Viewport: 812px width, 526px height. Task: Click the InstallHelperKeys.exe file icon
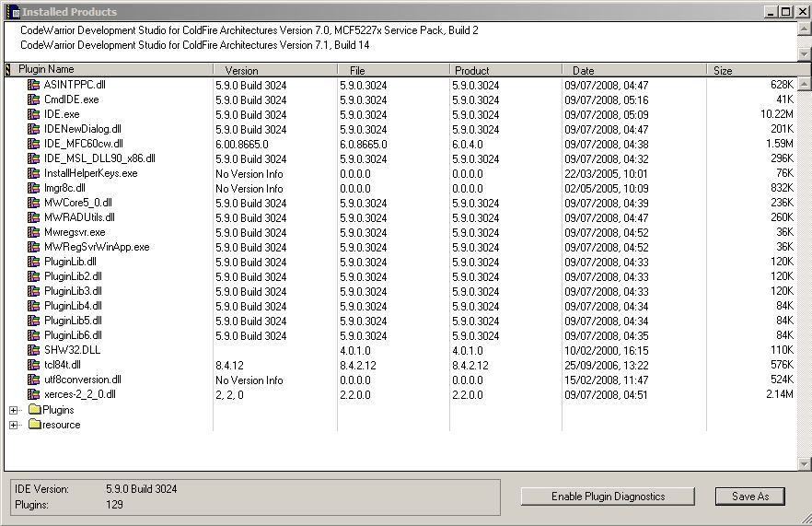click(34, 173)
